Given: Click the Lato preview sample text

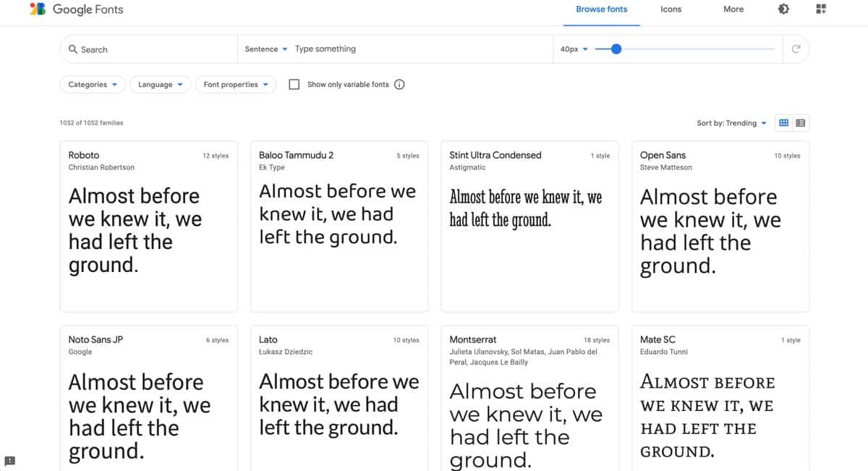Looking at the screenshot, I should pyautogui.click(x=339, y=404).
